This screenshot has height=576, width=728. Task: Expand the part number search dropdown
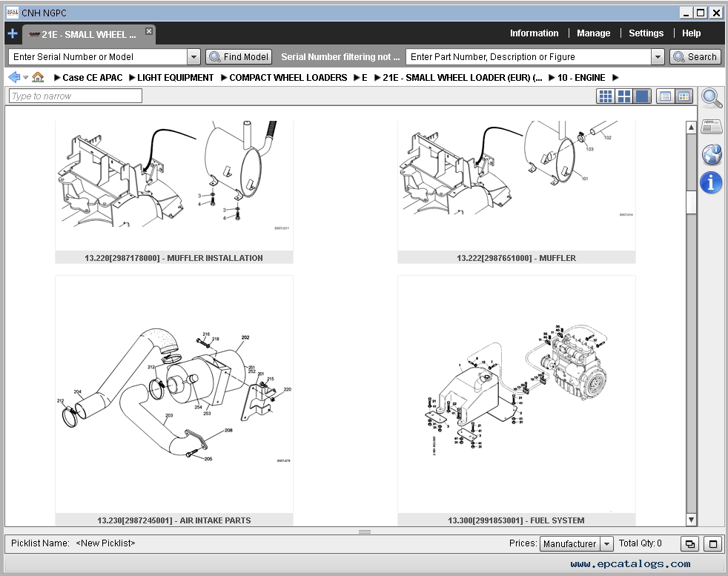(x=658, y=57)
